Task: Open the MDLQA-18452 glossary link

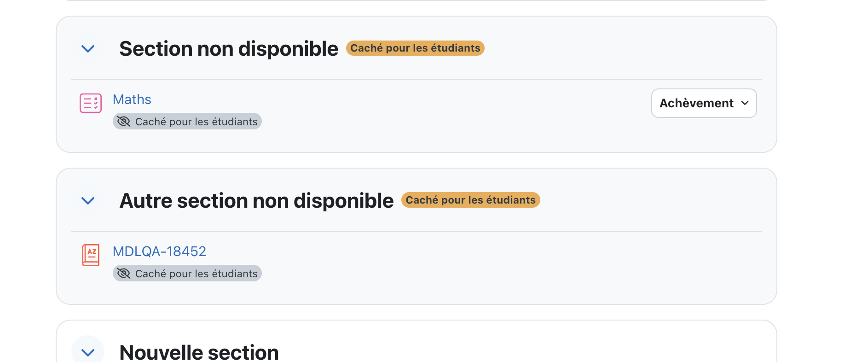Action: [x=159, y=251]
